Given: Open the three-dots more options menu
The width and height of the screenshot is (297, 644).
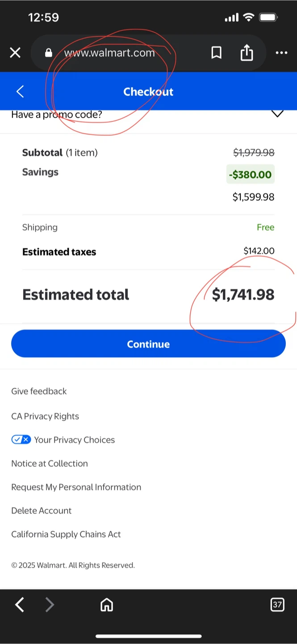Looking at the screenshot, I should click(281, 53).
